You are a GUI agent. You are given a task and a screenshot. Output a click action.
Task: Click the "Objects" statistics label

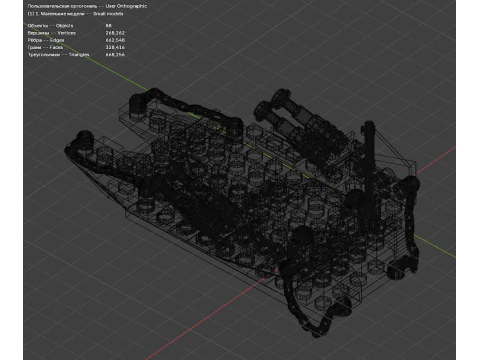(x=65, y=26)
